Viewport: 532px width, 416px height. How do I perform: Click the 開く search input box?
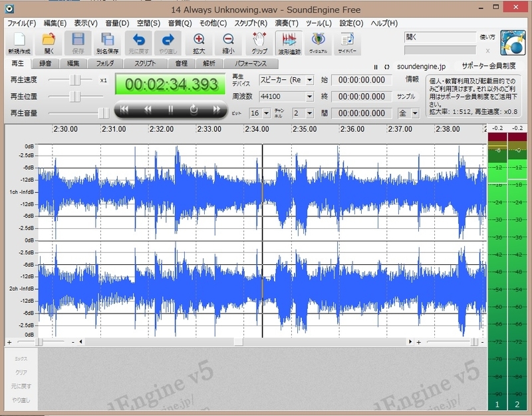(440, 37)
